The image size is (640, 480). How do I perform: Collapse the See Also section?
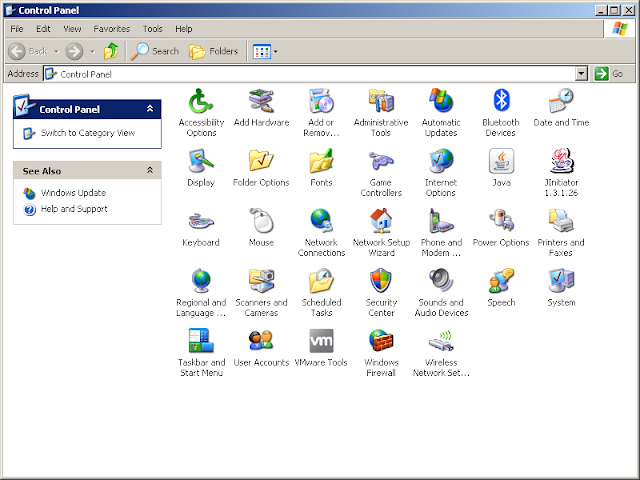coord(150,170)
